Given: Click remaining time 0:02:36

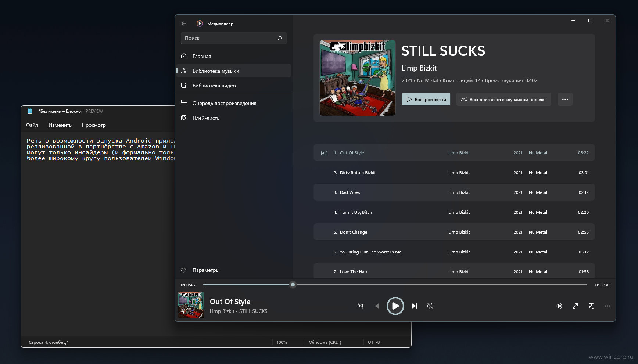Looking at the screenshot, I should [x=602, y=285].
